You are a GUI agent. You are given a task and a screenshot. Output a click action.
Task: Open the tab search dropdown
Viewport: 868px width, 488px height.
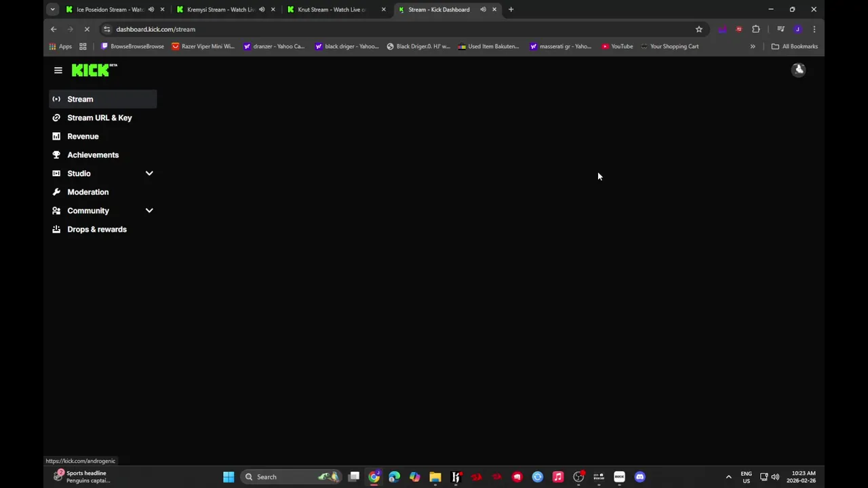[x=52, y=9]
